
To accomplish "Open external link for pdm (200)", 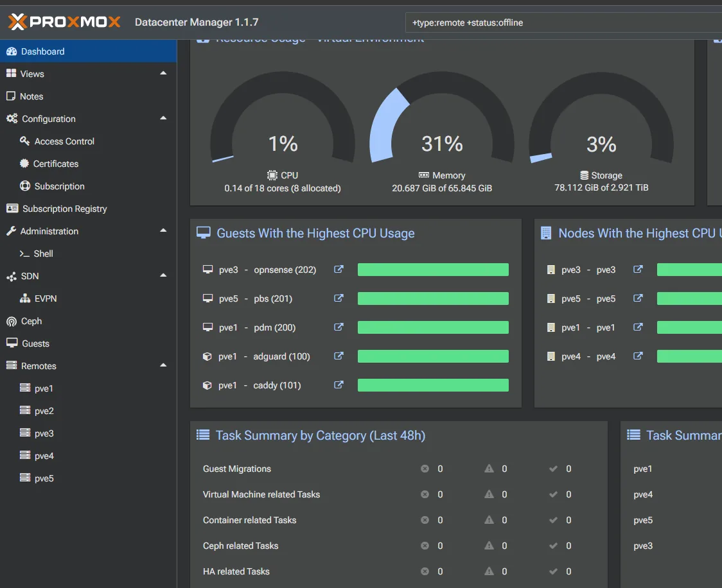I will tap(339, 327).
